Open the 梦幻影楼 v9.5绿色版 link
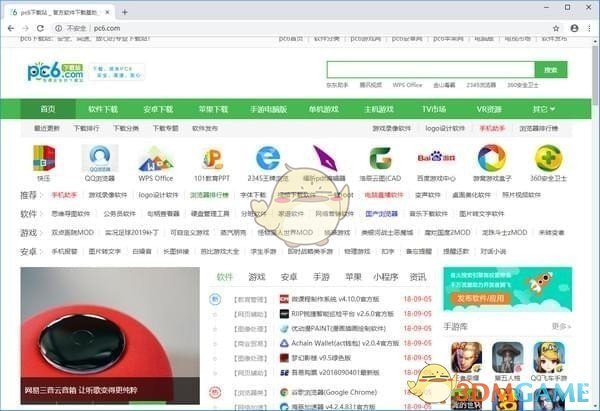 321,358
